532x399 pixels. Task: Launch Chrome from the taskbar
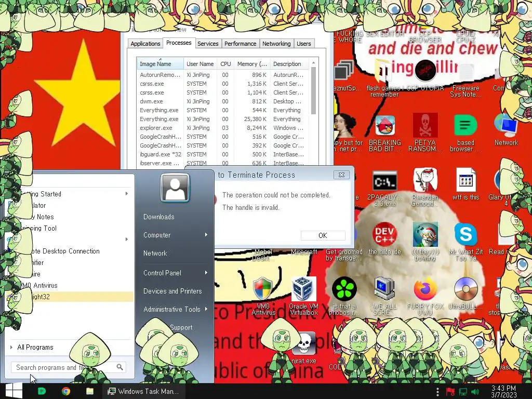(66, 391)
